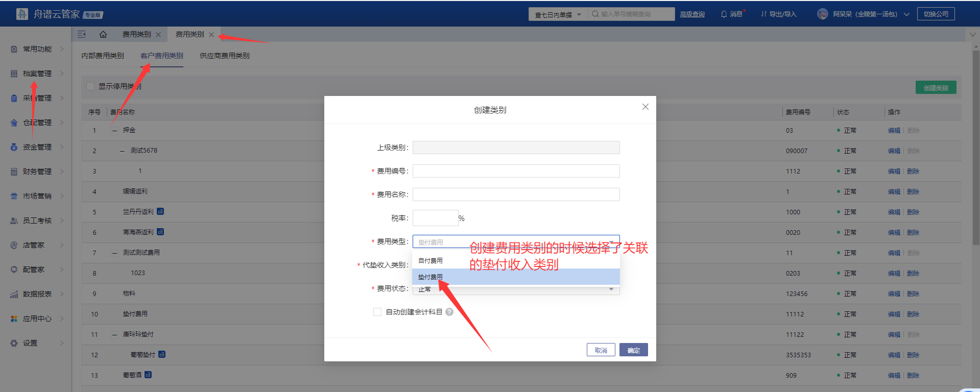Collapse the 押金 tree row

(114, 131)
